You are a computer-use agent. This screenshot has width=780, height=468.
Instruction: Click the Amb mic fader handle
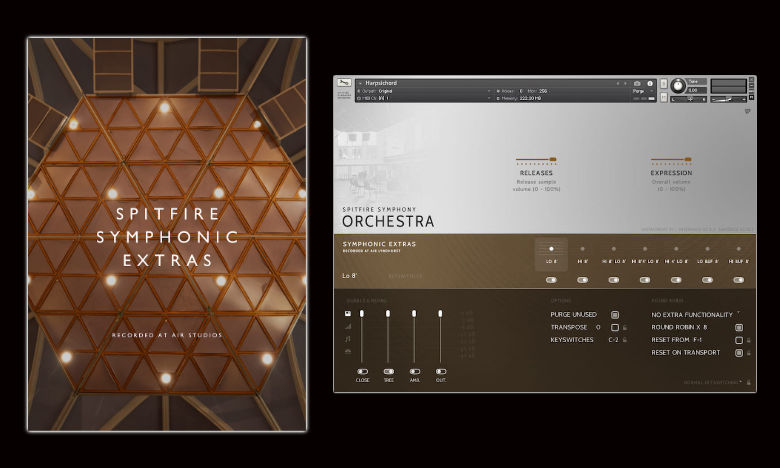[x=414, y=313]
